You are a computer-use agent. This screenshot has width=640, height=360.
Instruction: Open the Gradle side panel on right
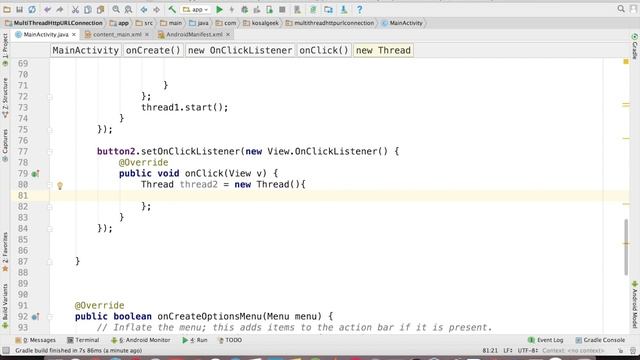click(x=634, y=46)
